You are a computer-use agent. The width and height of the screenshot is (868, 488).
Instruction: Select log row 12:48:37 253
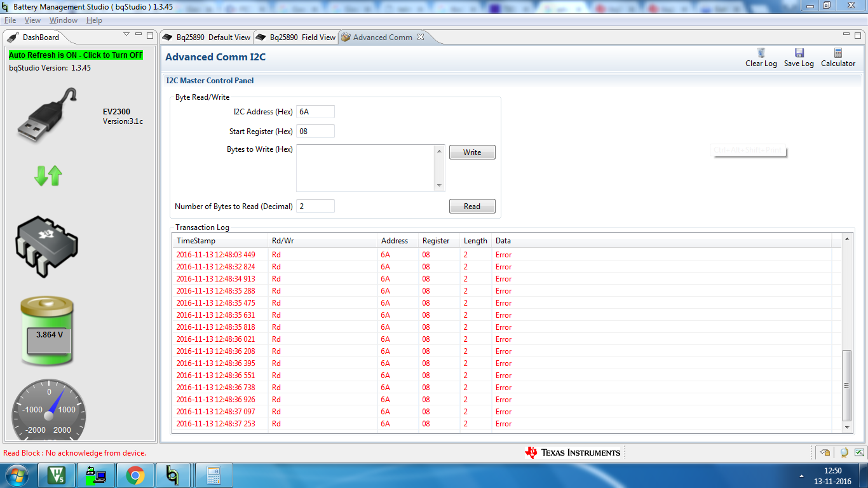coord(502,424)
